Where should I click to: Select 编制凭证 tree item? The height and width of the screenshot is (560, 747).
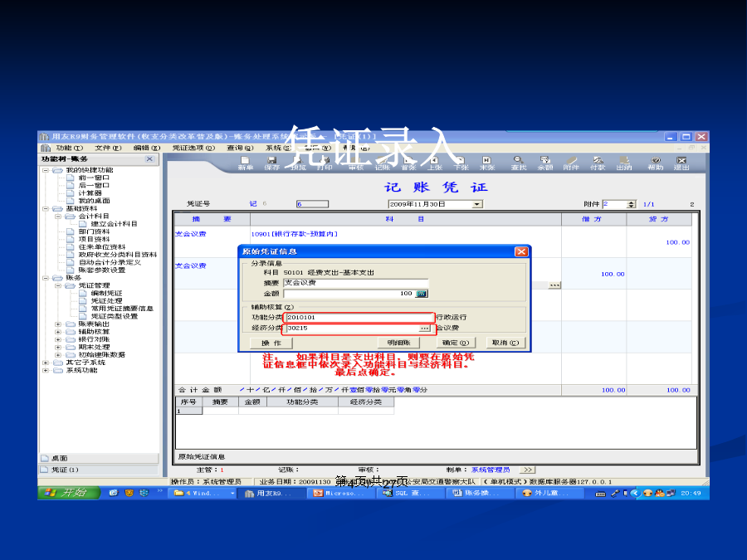[x=107, y=293]
